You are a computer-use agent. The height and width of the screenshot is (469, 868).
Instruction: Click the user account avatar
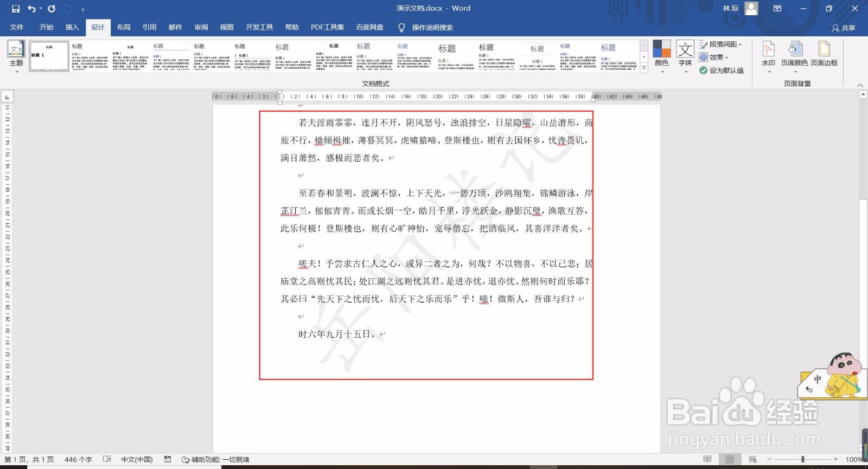[751, 8]
